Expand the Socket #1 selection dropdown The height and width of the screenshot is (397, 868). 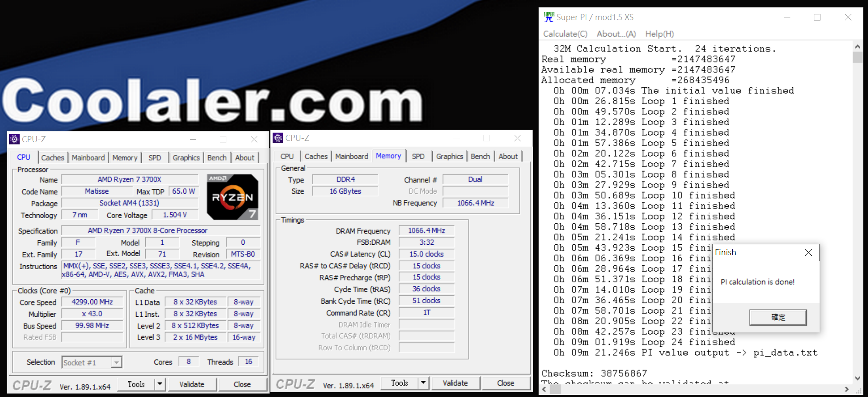116,363
